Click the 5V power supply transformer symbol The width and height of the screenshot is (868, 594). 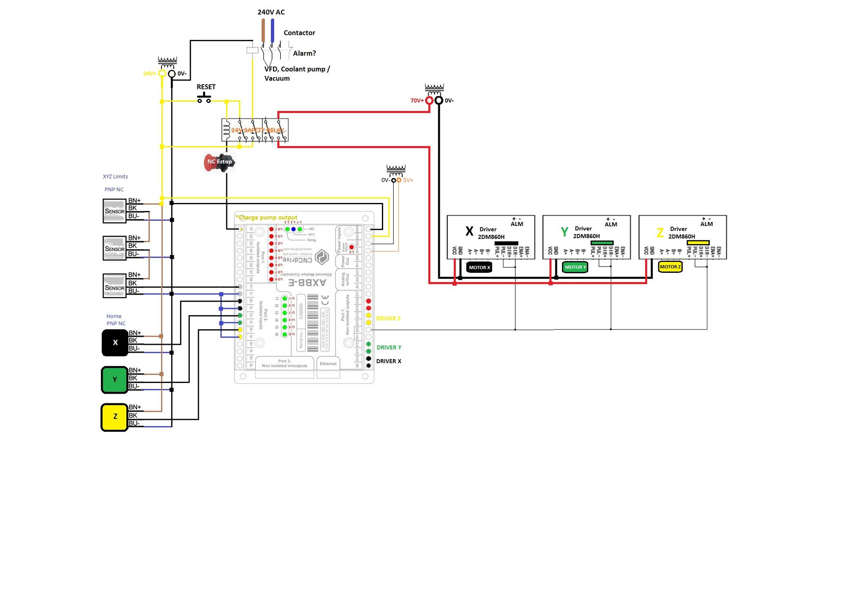(396, 171)
